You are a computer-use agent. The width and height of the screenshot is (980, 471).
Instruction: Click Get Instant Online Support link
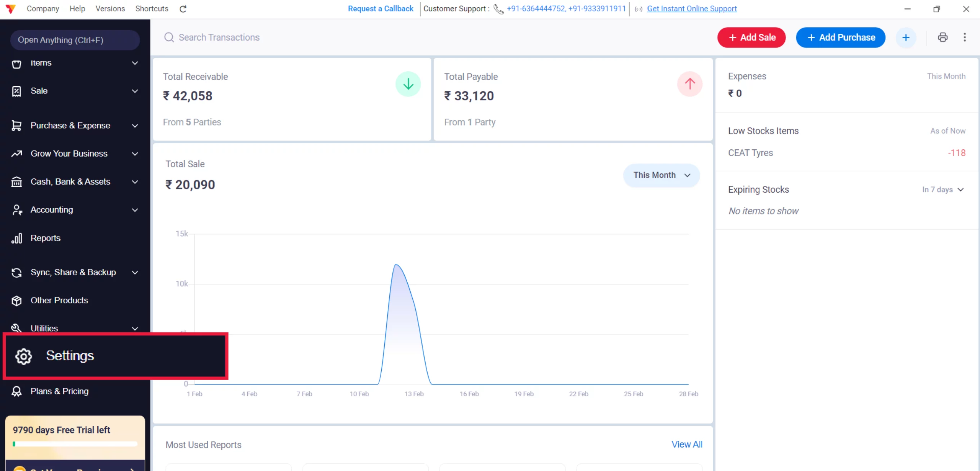pos(691,8)
